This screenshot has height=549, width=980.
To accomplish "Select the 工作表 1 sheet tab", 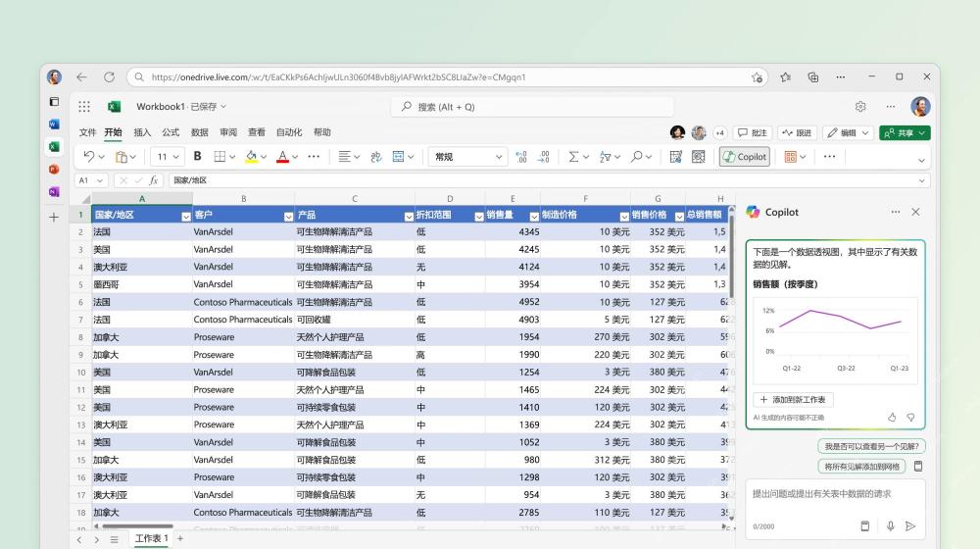I will (152, 538).
